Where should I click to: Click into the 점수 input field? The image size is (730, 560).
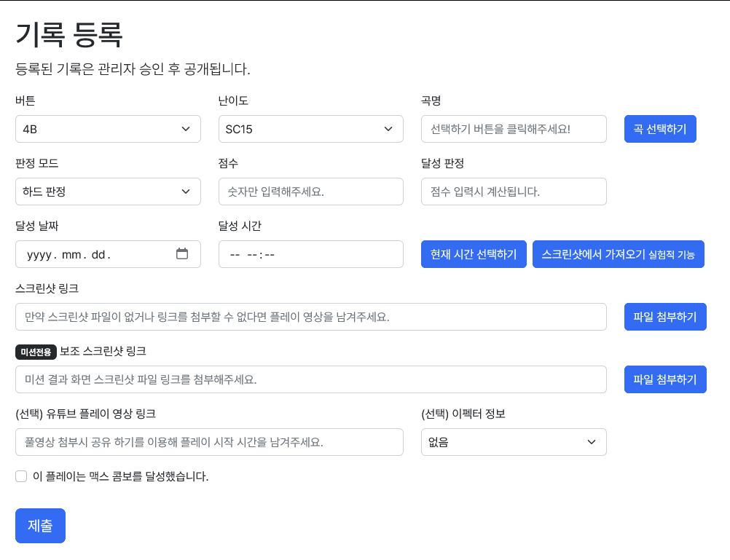tap(310, 192)
